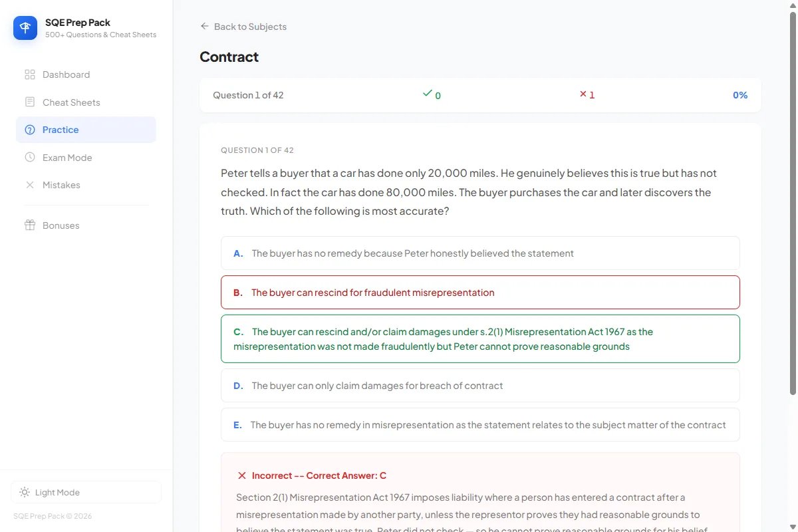798x532 pixels.
Task: Select answer B fraudulent misrepresentation
Action: click(480, 293)
